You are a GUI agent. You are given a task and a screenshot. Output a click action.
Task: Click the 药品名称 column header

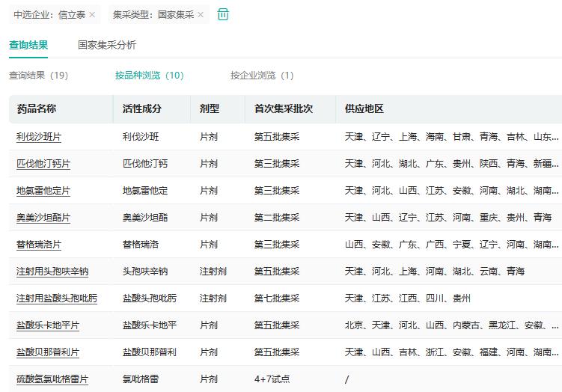point(36,108)
